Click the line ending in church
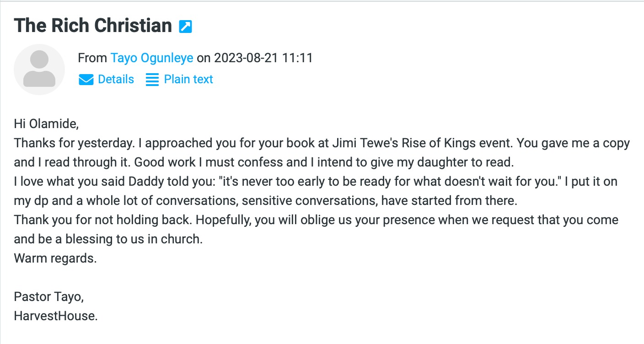 (x=108, y=239)
